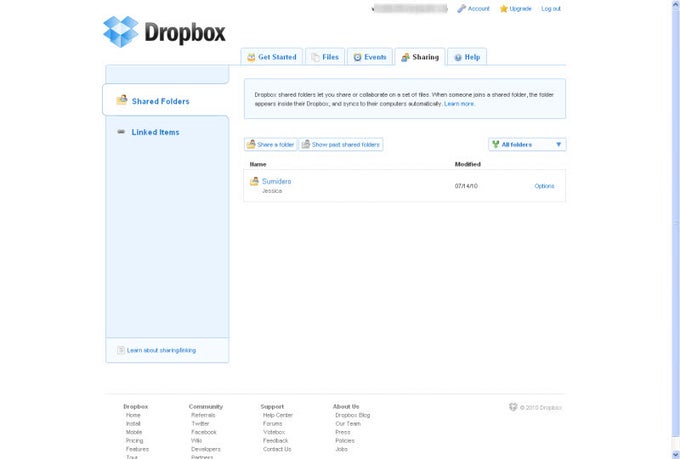Click the Upgrade star icon

point(503,9)
